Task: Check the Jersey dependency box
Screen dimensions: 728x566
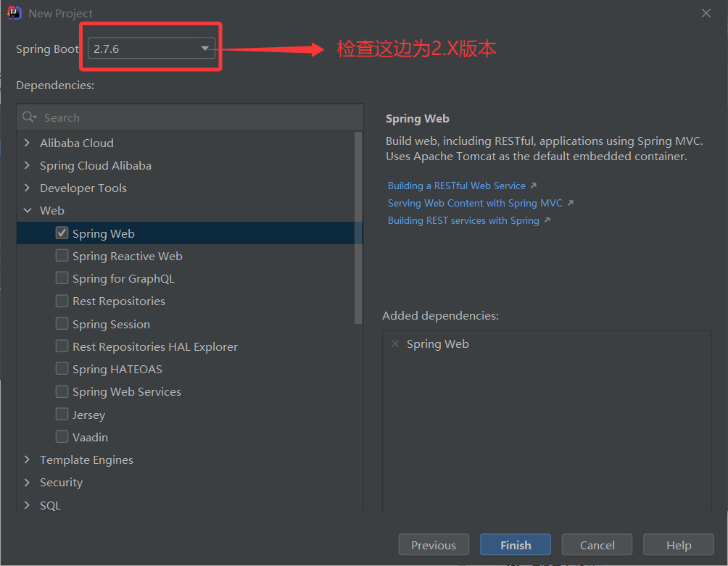Action: (x=62, y=414)
